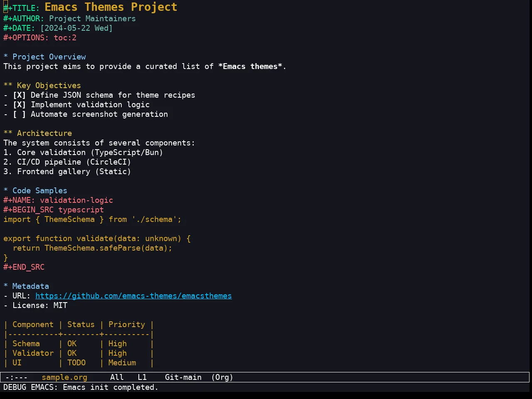Click the Key Objectives heading text
This screenshot has width=532, height=399.
click(49, 86)
